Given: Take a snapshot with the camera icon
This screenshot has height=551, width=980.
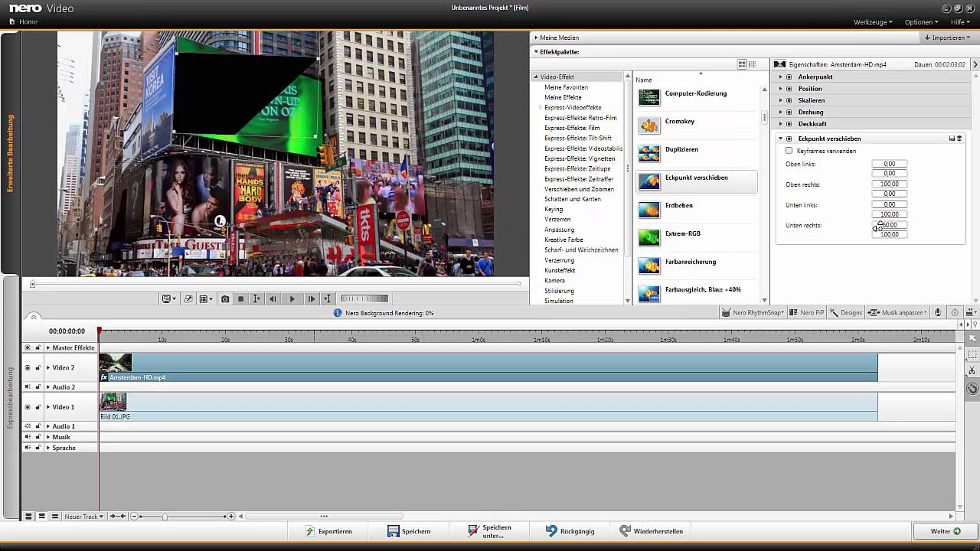Looking at the screenshot, I should pyautogui.click(x=225, y=299).
